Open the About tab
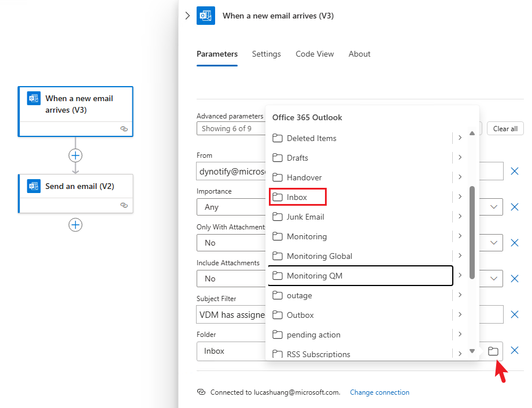Image resolution: width=532 pixels, height=408 pixels. [359, 54]
